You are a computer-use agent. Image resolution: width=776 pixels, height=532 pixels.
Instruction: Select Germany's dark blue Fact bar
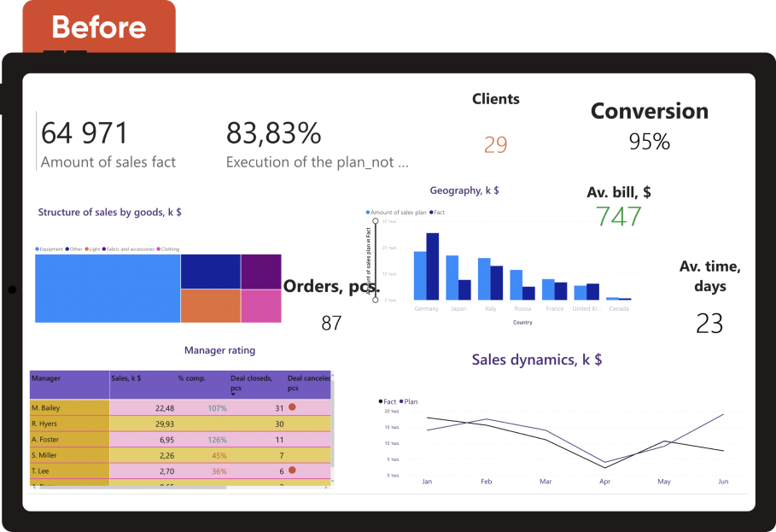(x=433, y=266)
